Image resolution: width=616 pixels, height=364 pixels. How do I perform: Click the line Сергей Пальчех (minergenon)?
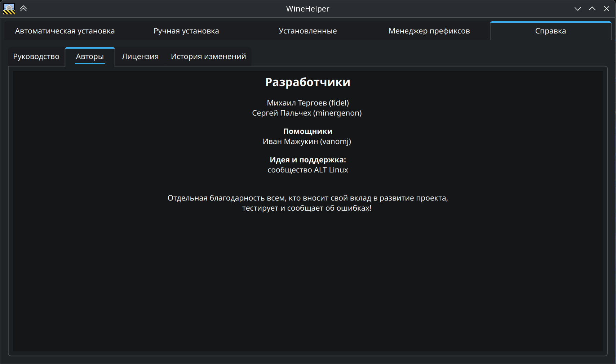click(307, 113)
